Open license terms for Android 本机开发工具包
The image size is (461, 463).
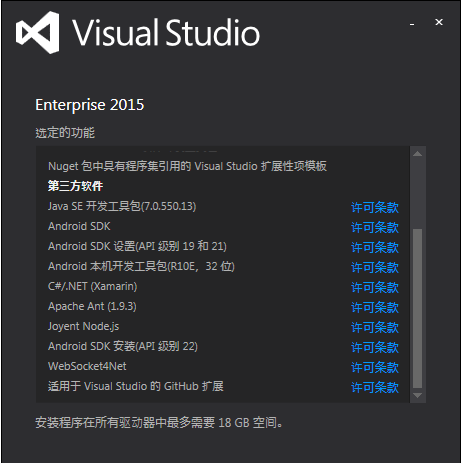375,267
